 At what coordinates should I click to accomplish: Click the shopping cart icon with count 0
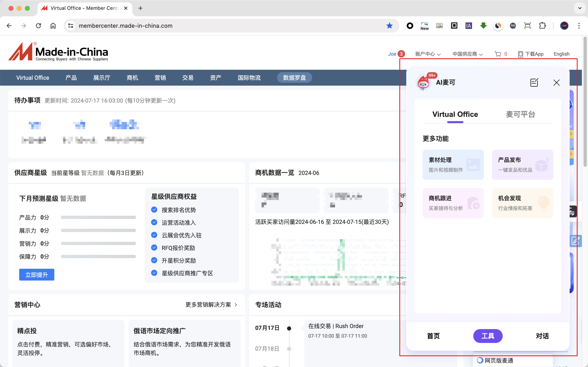(x=501, y=54)
